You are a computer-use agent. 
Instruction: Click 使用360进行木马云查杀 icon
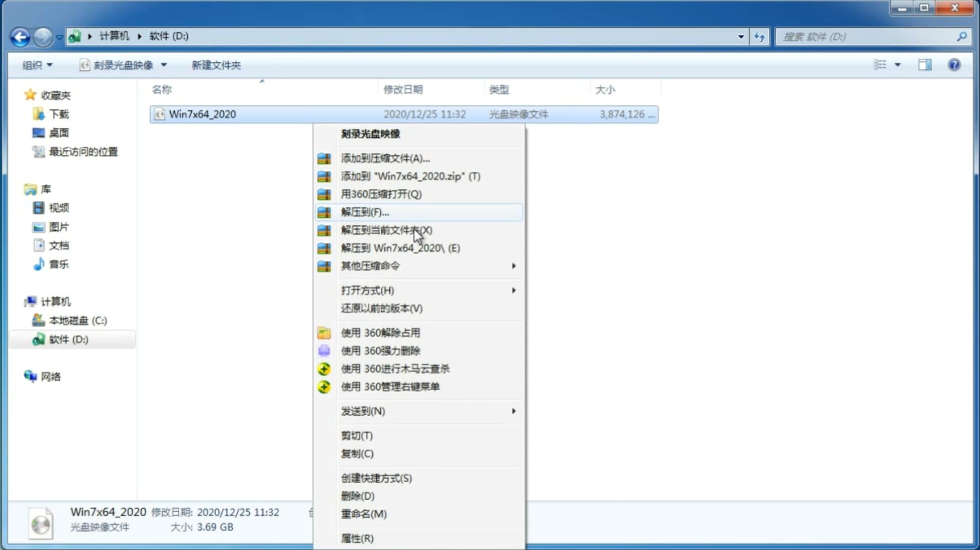323,369
